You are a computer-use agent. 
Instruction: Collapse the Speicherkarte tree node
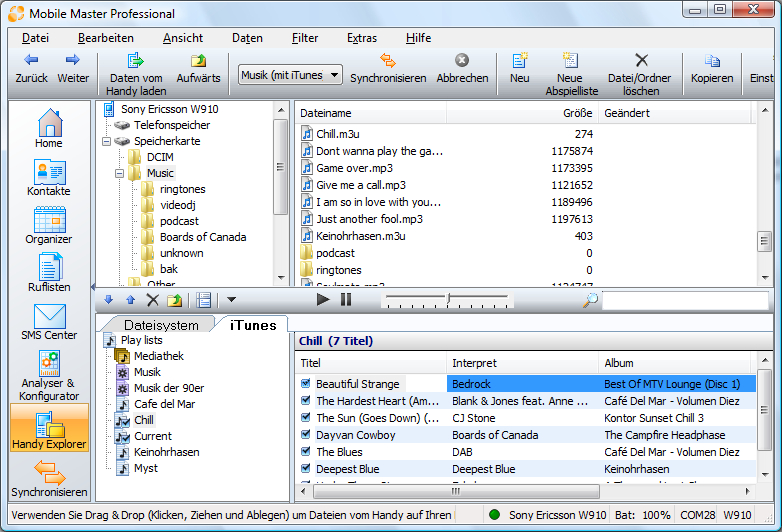[x=107, y=141]
